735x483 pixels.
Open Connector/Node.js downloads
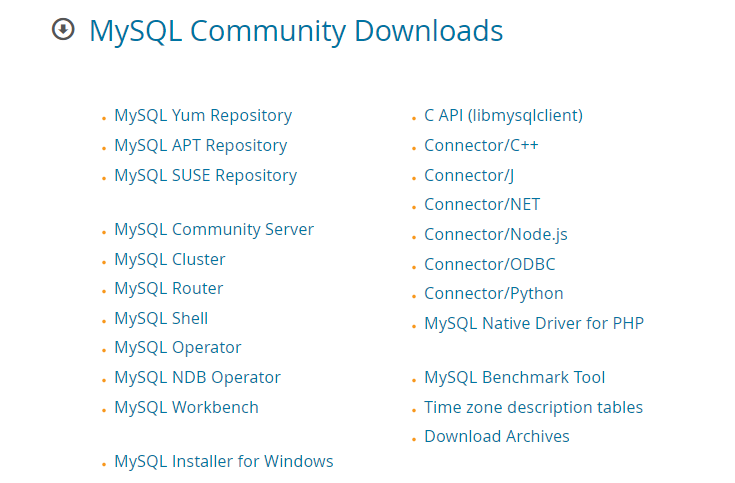pos(496,234)
